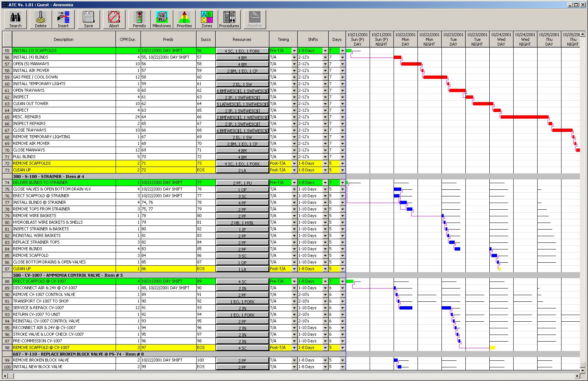Open Timing dropdown for DELIVER BLINDS TO STRAINER
This screenshot has width=588, height=381.
click(x=294, y=183)
